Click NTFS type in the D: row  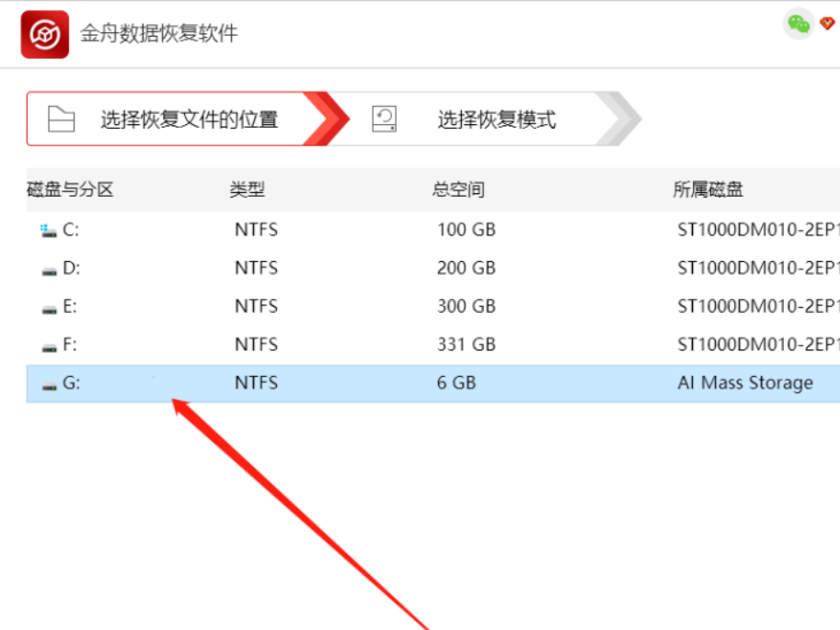[x=256, y=268]
